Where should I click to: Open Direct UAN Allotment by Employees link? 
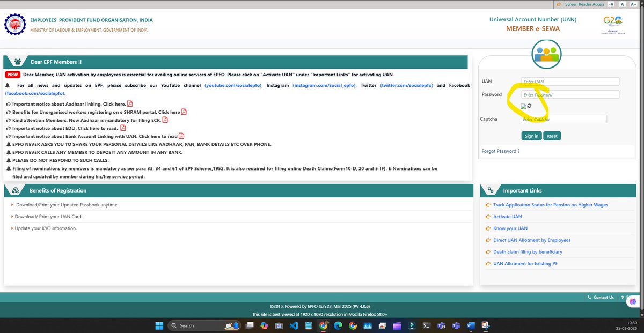532,240
